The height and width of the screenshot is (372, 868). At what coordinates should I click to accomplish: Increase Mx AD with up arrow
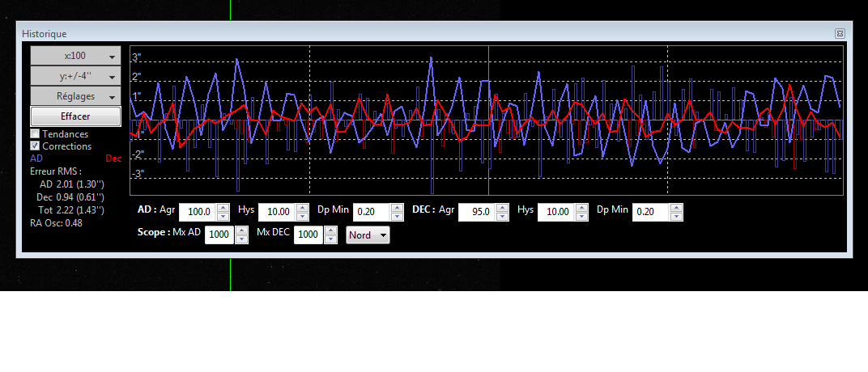(241, 230)
